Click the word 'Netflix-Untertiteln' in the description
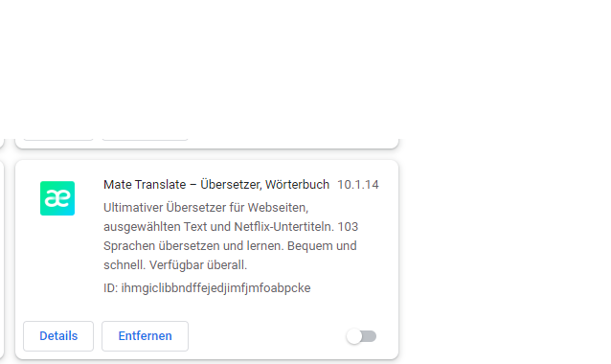The width and height of the screenshot is (611, 364). pyautogui.click(x=284, y=226)
